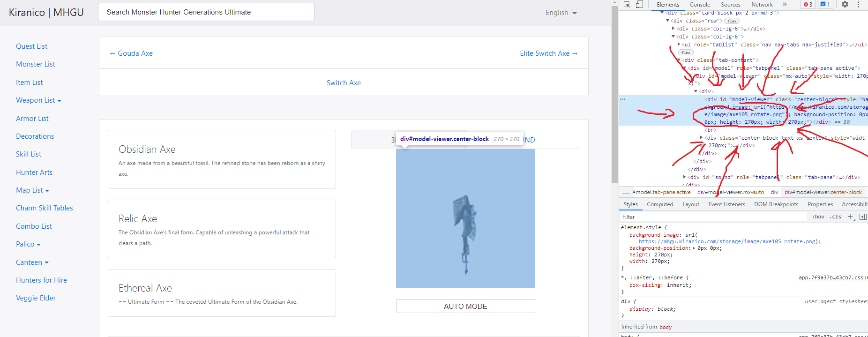Expand the div id sound tab-pane node
868x337 pixels.
coord(684,177)
